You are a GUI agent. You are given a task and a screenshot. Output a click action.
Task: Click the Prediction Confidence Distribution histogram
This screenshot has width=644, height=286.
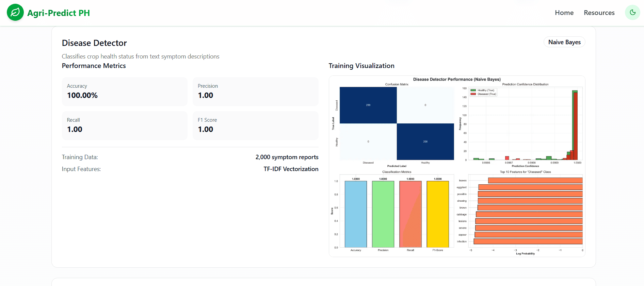coord(525,123)
